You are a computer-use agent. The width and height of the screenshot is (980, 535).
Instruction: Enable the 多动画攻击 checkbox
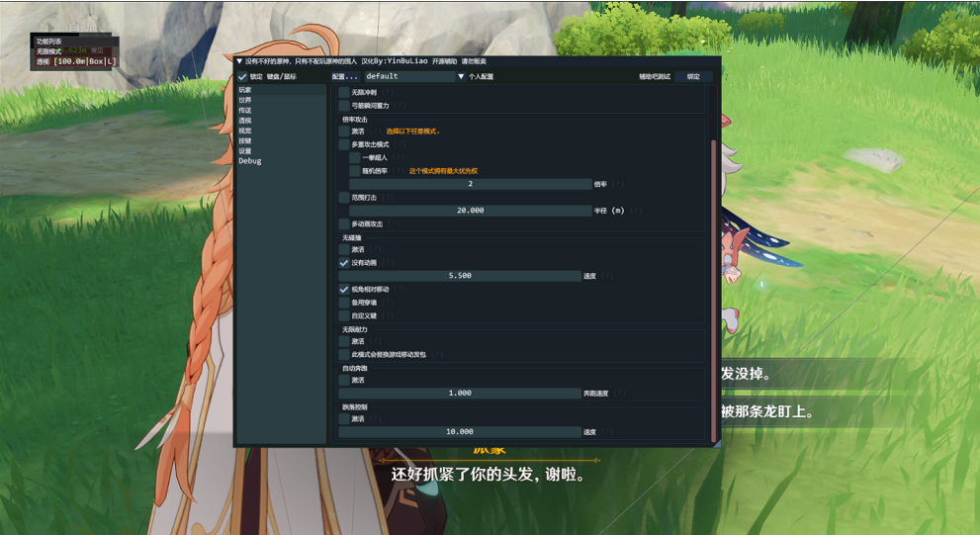pos(344,223)
